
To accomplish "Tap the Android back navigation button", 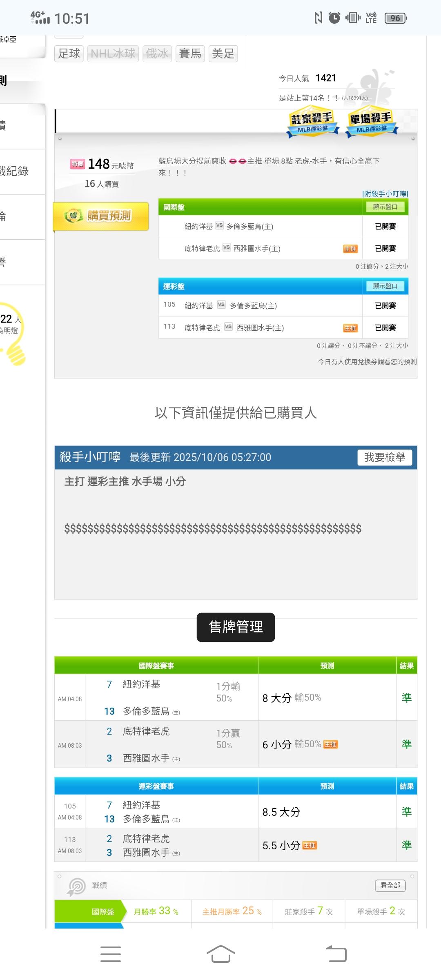I will coord(336,954).
